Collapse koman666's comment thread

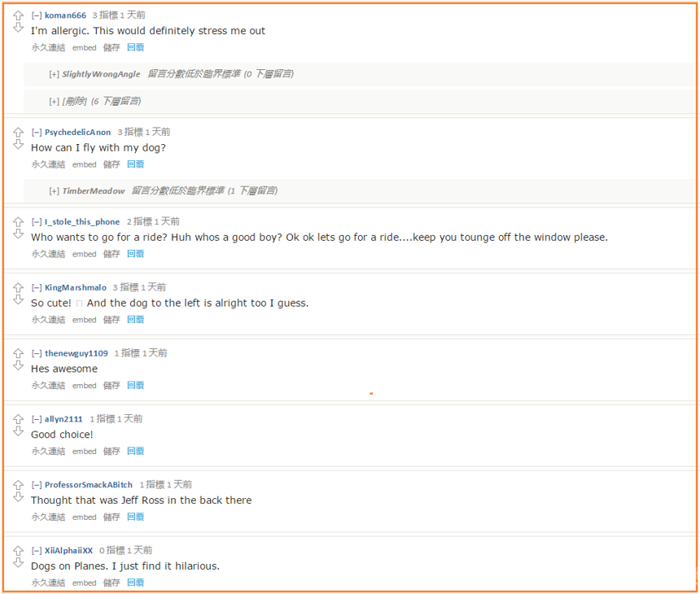[x=37, y=15]
